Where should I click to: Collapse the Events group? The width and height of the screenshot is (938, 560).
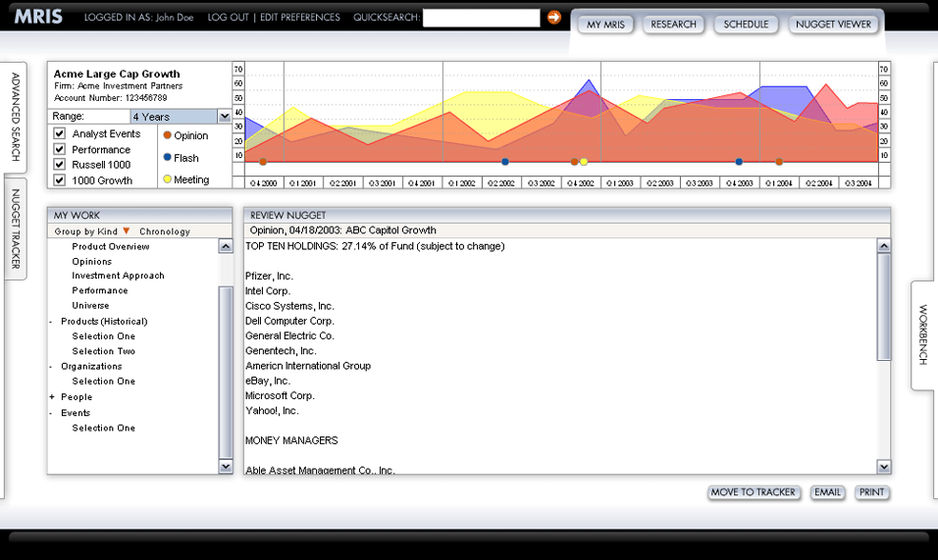[x=51, y=413]
